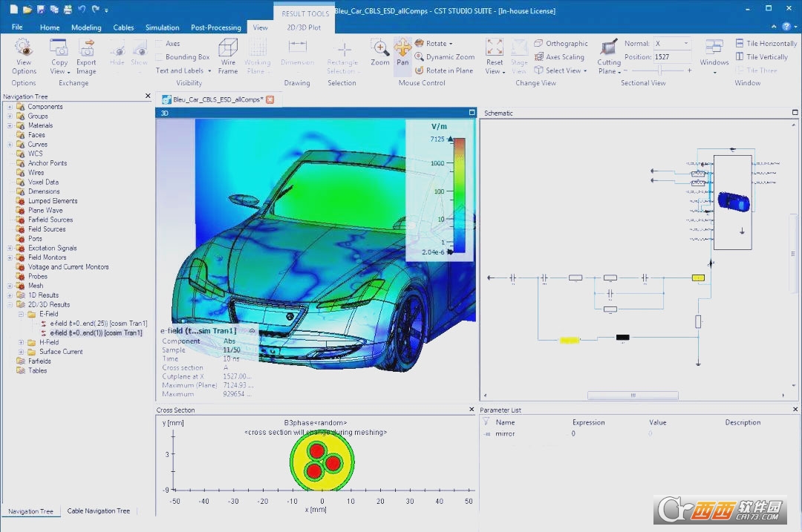Select the Farfields tree item

[x=39, y=361]
